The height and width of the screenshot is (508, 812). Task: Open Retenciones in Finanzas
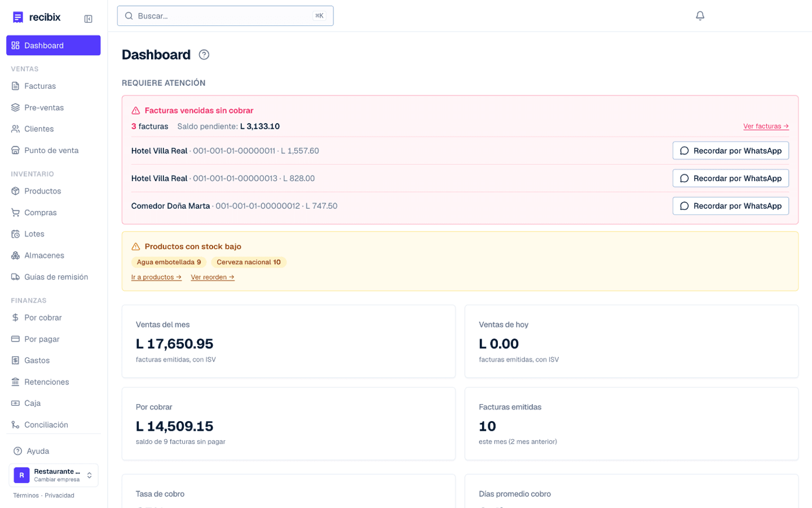[54, 382]
